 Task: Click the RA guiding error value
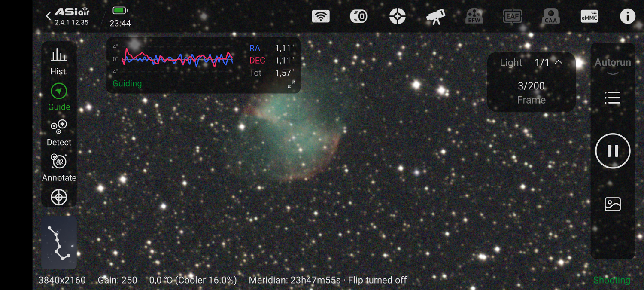click(x=284, y=49)
